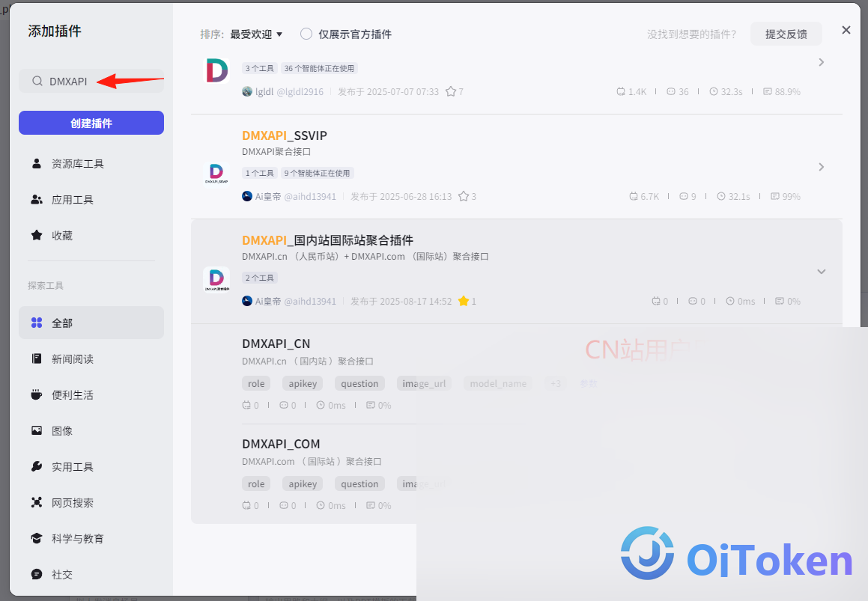Click the lgldl plugin D logo

217,71
